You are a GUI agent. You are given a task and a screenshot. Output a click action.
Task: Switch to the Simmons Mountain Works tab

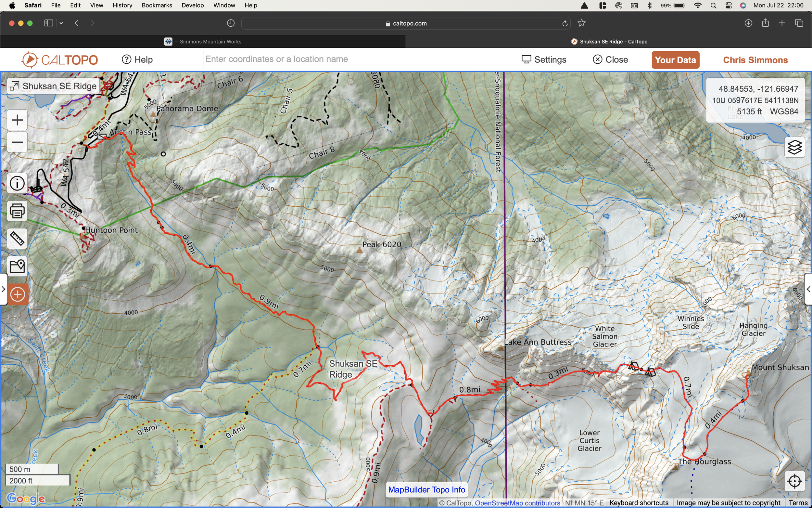click(203, 41)
